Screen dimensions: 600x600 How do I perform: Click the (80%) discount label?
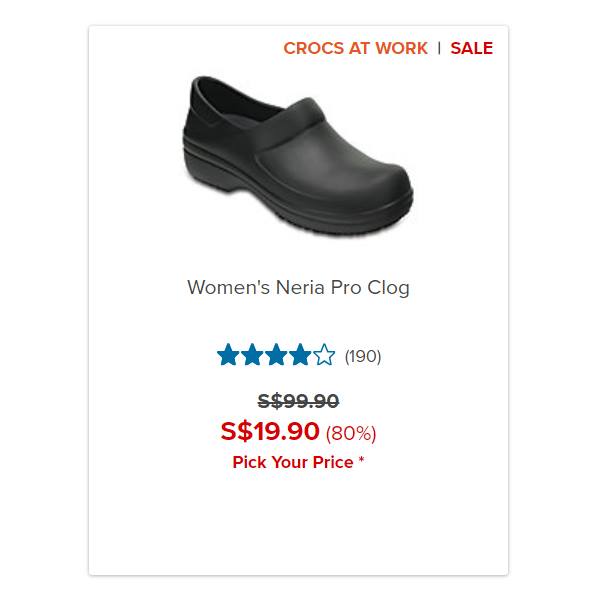[351, 434]
